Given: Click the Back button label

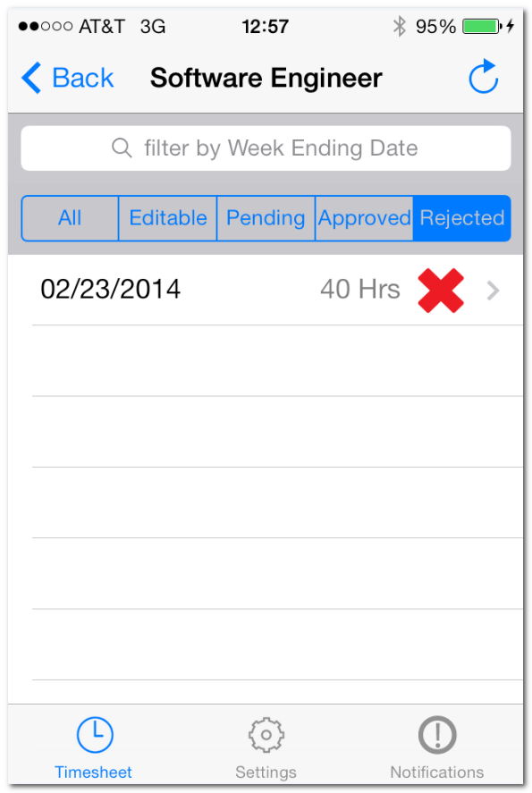Looking at the screenshot, I should (83, 78).
